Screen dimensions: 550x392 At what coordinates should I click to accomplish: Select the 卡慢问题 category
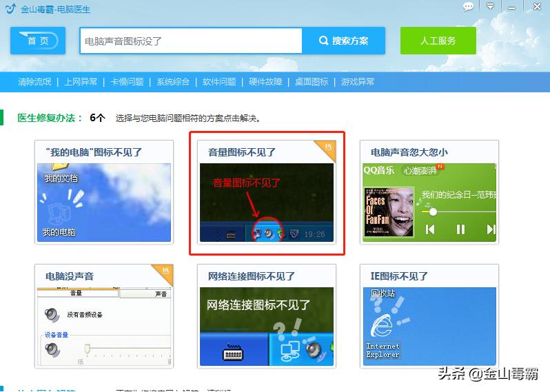127,82
